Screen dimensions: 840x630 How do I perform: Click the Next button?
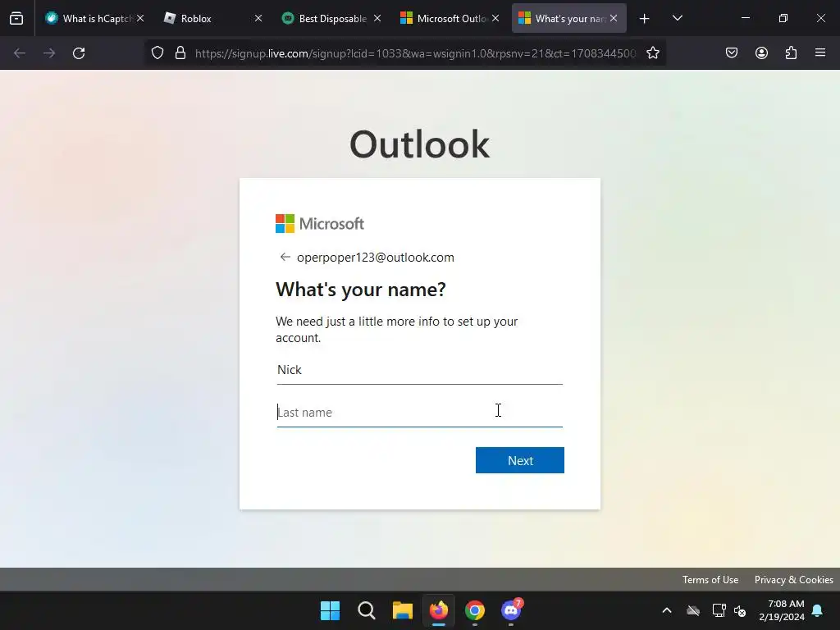point(519,460)
